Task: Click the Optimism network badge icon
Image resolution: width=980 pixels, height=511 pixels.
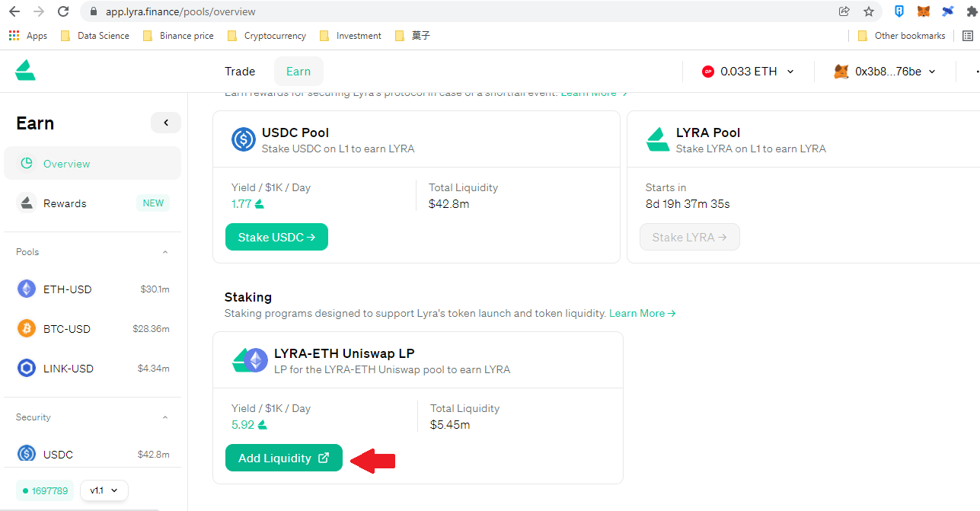Action: click(x=708, y=72)
